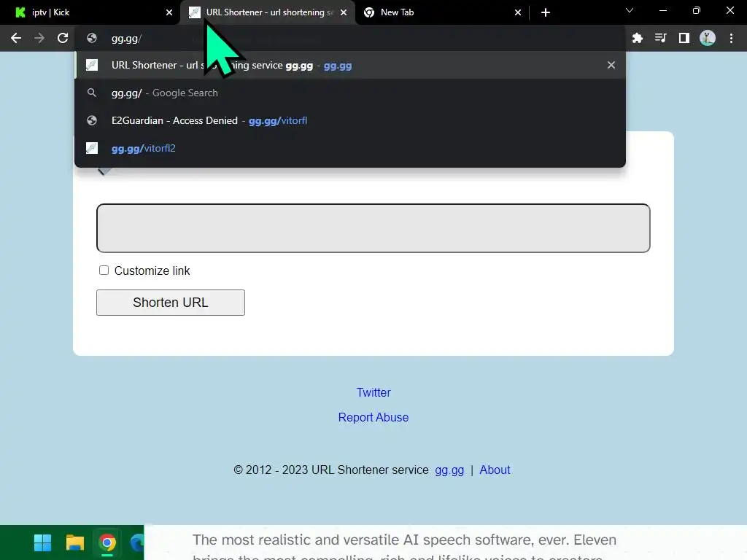Go back to the previous page
Image resolution: width=747 pixels, height=560 pixels.
(16, 38)
